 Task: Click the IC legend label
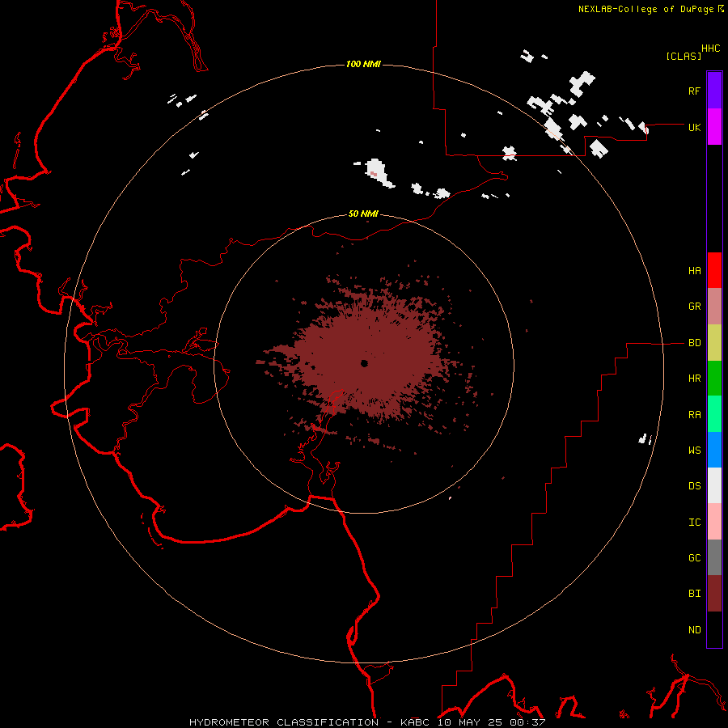(694, 522)
